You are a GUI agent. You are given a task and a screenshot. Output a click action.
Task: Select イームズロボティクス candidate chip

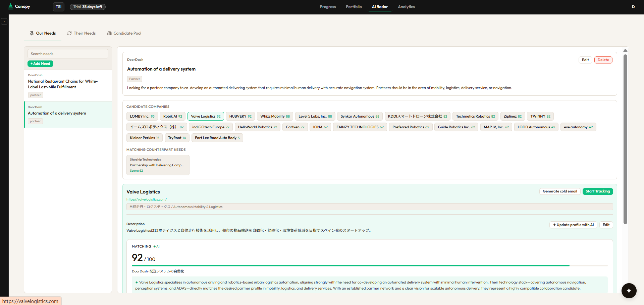pyautogui.click(x=157, y=127)
